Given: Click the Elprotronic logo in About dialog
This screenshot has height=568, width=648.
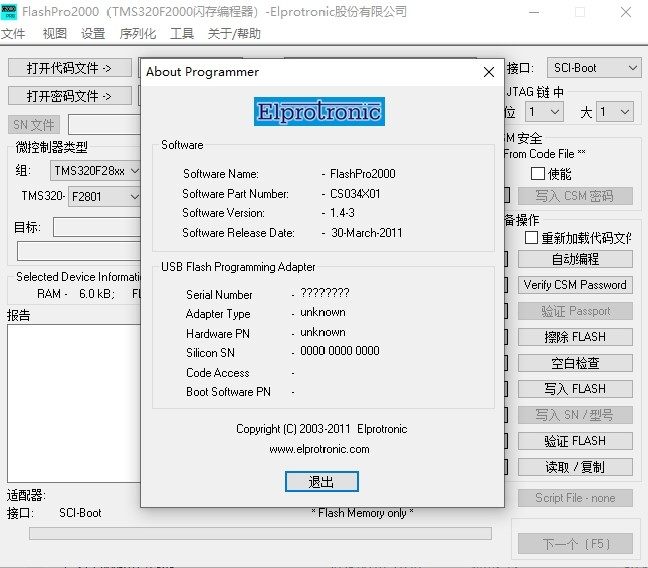Looking at the screenshot, I should coord(319,112).
